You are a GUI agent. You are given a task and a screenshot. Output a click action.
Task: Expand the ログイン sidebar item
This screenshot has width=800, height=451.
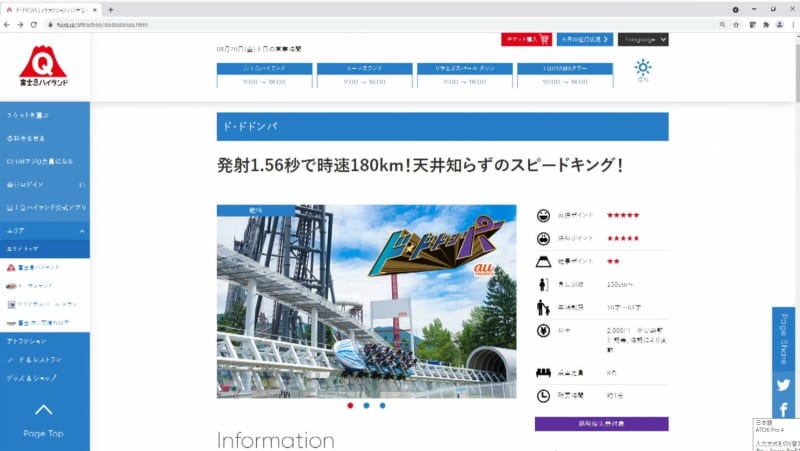44,185
